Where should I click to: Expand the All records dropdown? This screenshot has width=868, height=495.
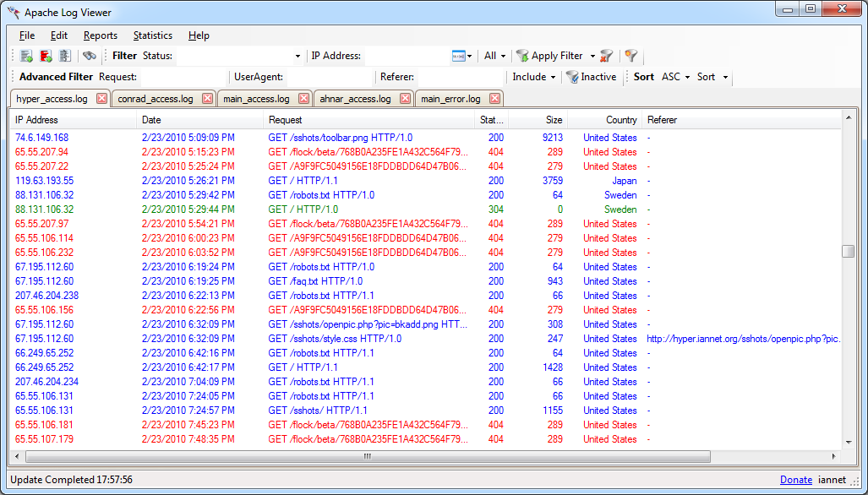(x=498, y=55)
